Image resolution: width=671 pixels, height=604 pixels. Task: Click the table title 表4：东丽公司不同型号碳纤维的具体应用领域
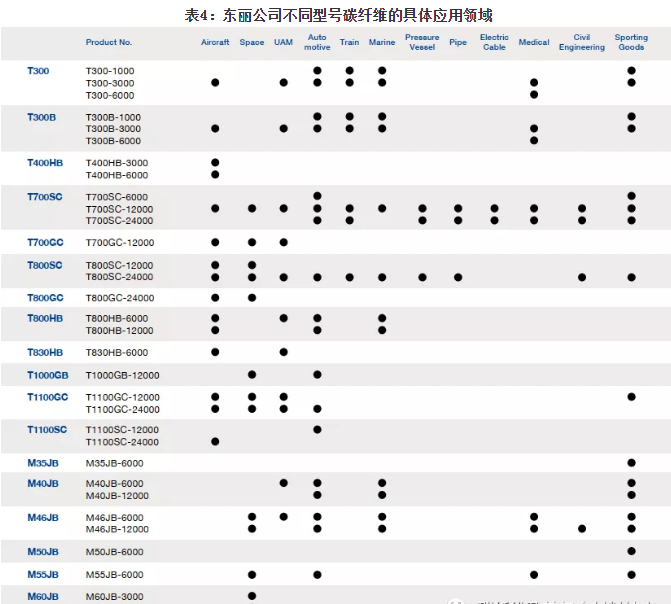[x=338, y=15]
